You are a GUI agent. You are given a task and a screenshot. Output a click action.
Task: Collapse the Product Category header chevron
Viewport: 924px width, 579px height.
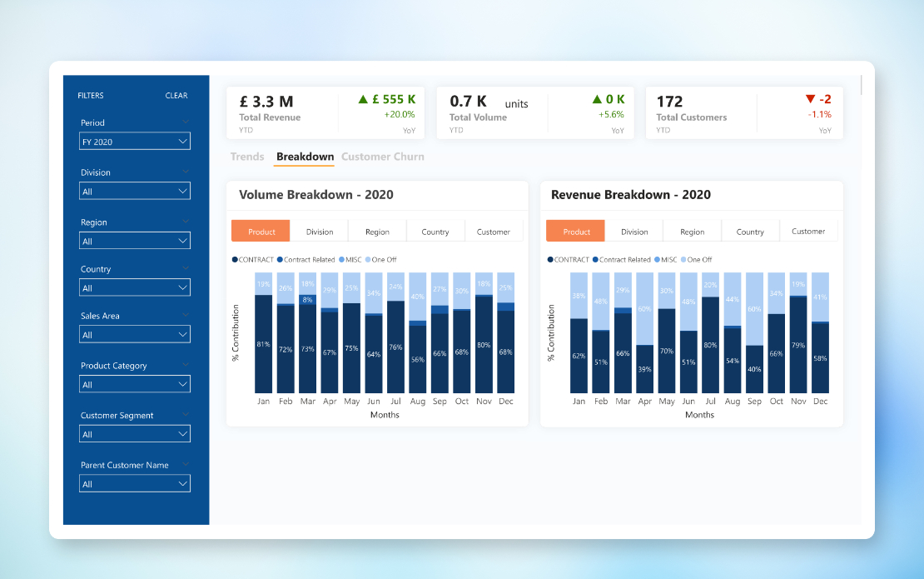pyautogui.click(x=186, y=364)
